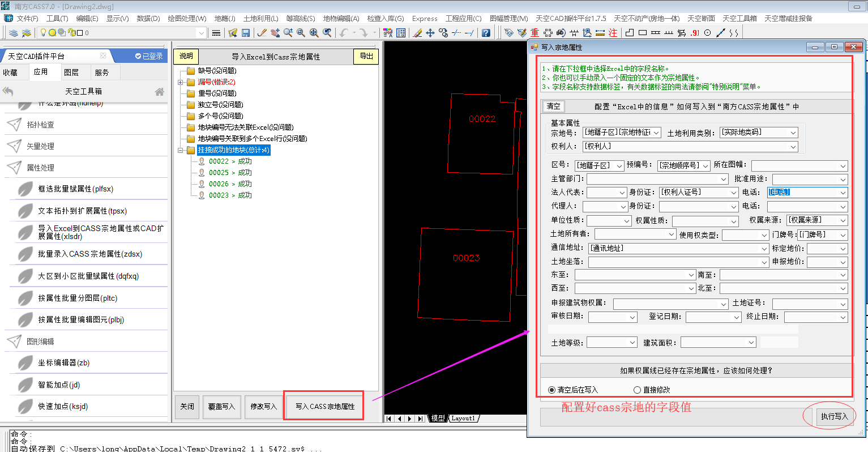Image resolution: width=868 pixels, height=452 pixels.
Task: Open the 绘图处理(W) menu
Action: coord(187,19)
